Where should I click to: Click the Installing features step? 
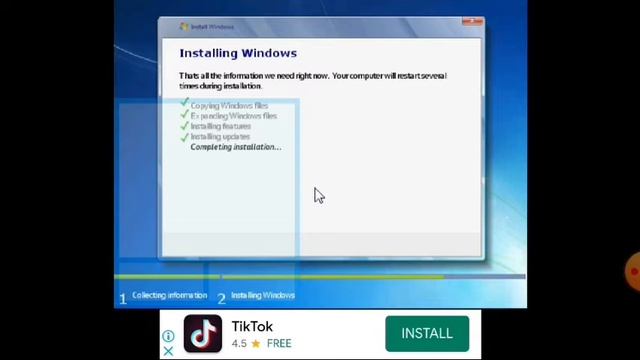pyautogui.click(x=220, y=126)
